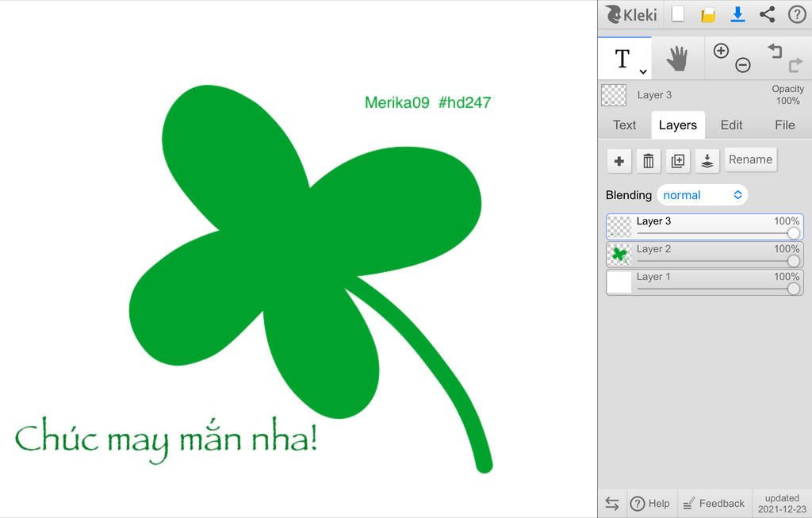The height and width of the screenshot is (518, 812).
Task: Click the current layer thumbnail beside Layer 3 label
Action: pos(614,95)
